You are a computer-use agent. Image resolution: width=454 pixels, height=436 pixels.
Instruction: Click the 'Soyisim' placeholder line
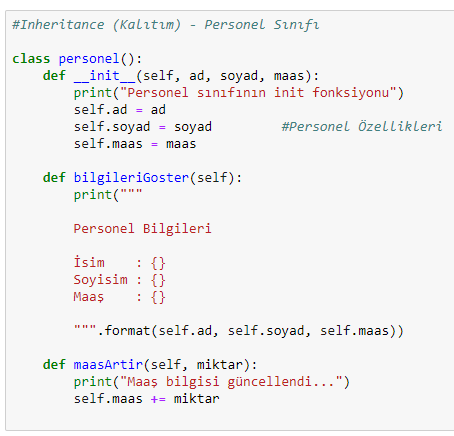[119, 280]
